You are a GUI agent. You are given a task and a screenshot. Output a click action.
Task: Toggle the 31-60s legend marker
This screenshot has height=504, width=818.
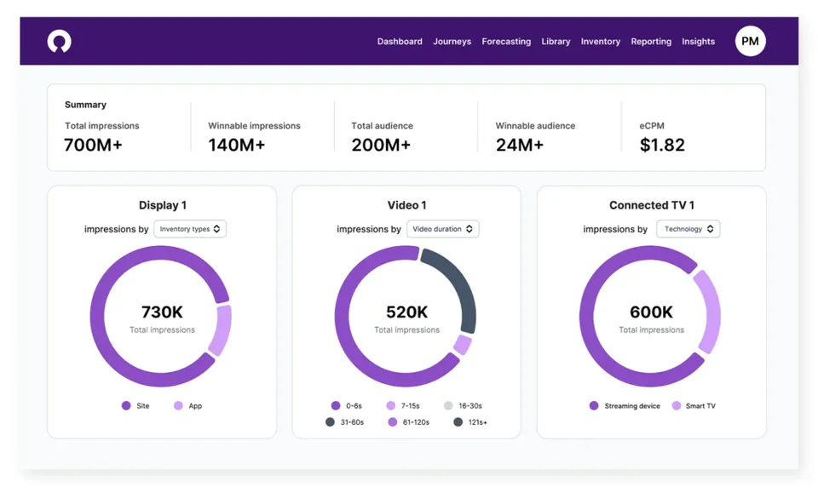point(330,422)
